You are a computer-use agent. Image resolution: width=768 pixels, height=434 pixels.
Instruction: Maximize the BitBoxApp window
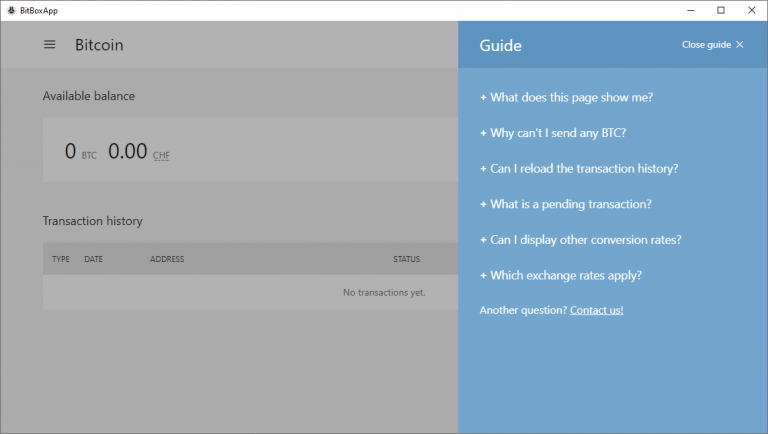click(720, 10)
